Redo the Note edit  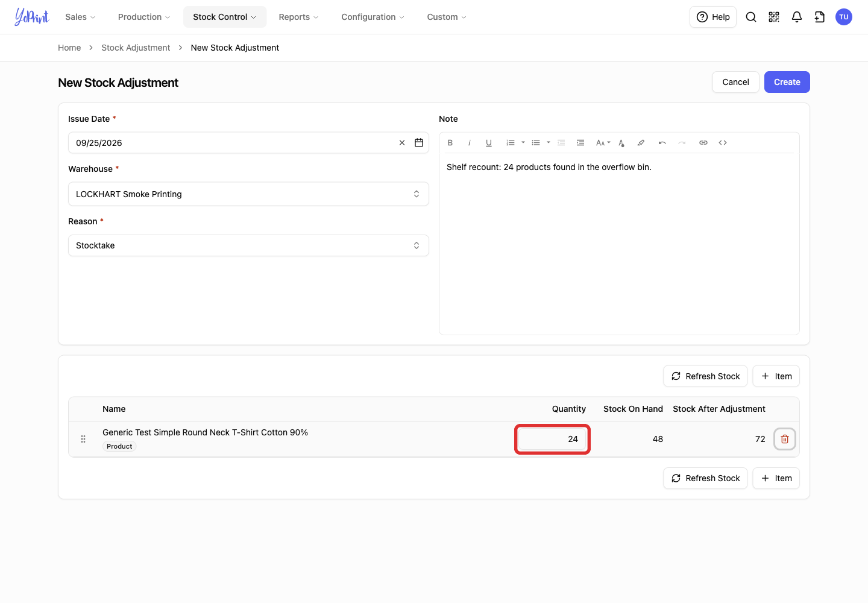coord(682,143)
